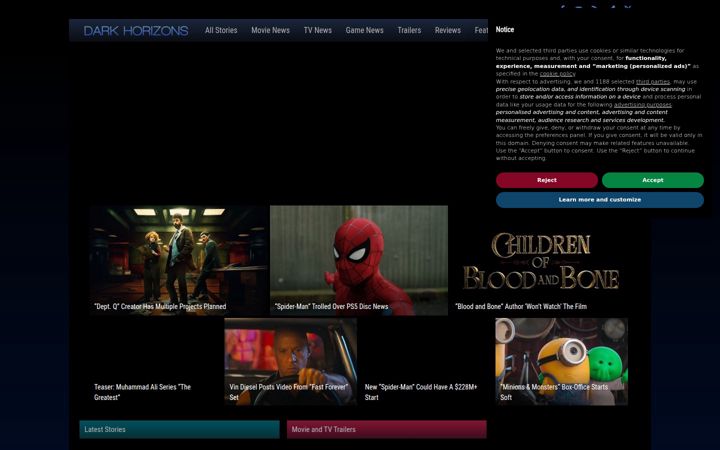Viewport: 720px width, 450px height.
Task: Open New Spider-Man $228M+ start story
Action: 426,362
